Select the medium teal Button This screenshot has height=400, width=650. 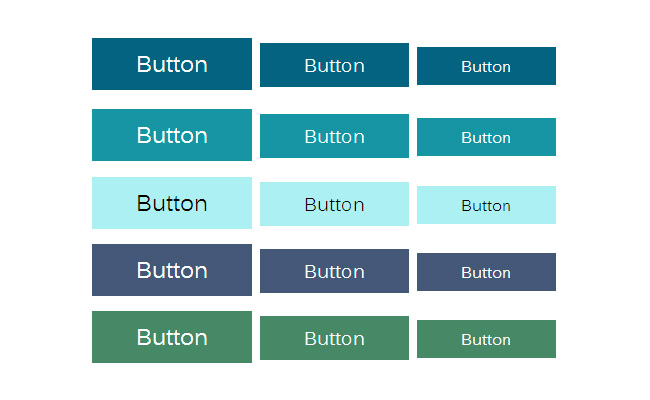coord(334,136)
